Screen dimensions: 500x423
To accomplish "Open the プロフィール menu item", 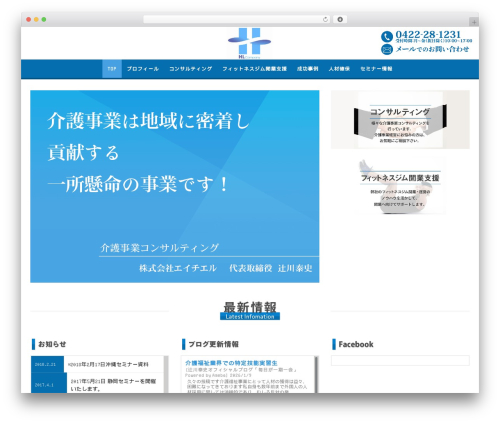I will pos(143,69).
